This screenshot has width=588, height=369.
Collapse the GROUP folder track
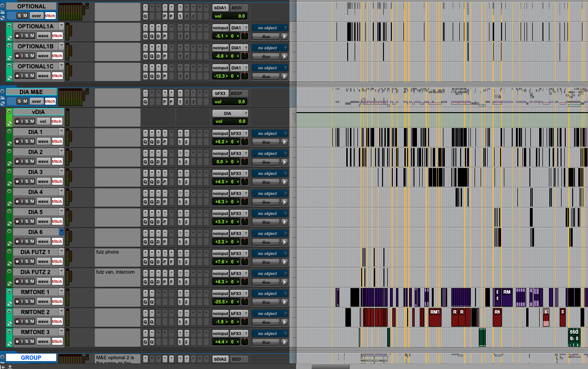point(3,357)
